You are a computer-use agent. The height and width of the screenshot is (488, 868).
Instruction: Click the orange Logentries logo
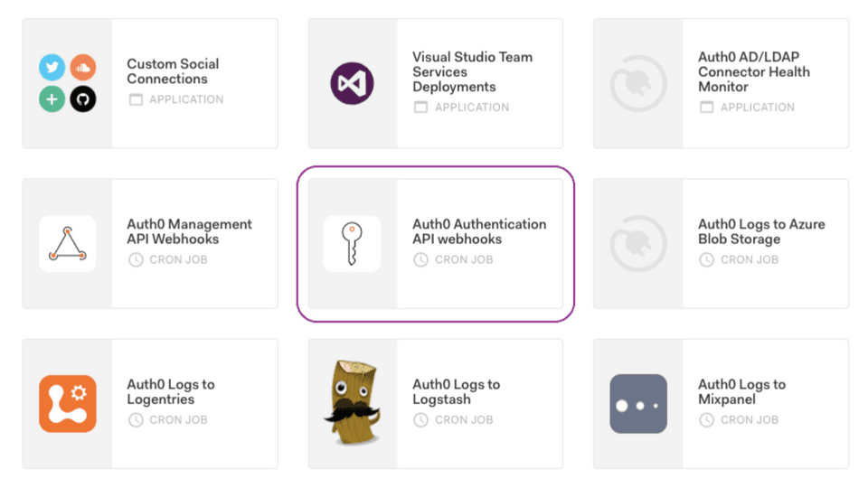pyautogui.click(x=68, y=404)
